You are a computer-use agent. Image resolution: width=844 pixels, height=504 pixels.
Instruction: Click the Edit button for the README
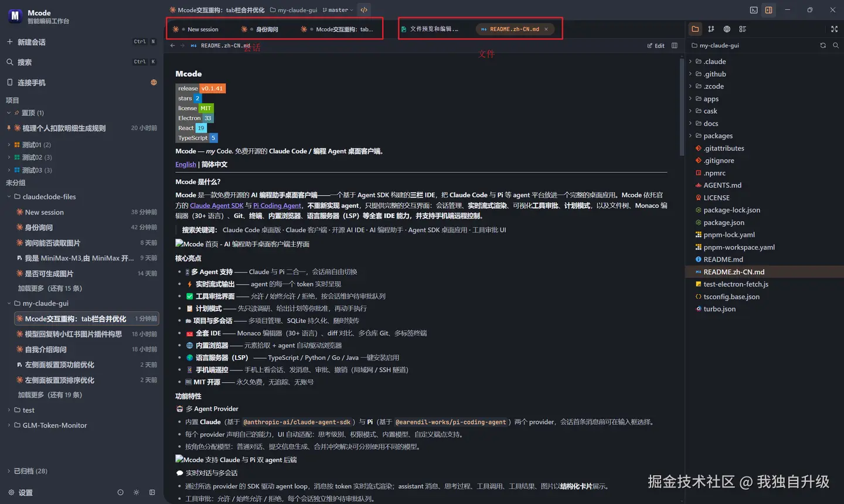[x=656, y=45]
